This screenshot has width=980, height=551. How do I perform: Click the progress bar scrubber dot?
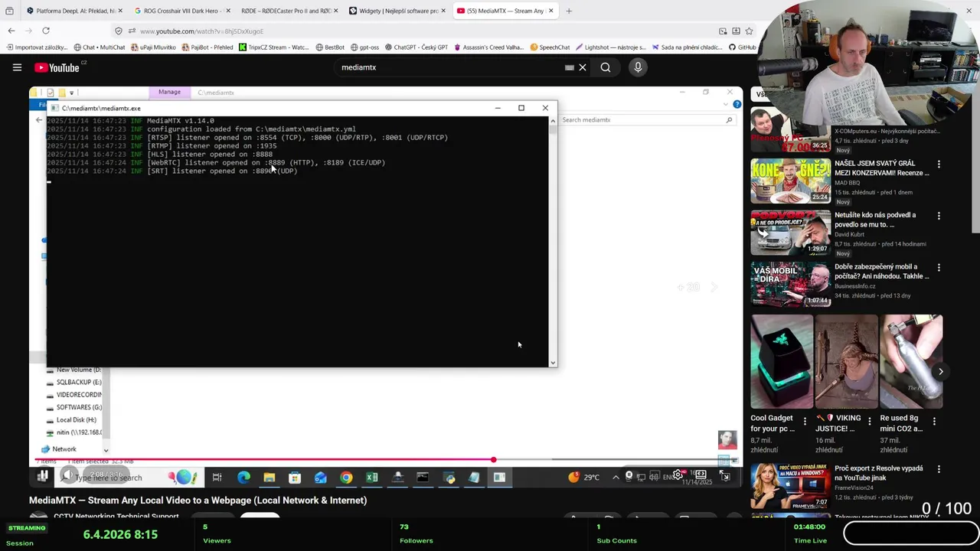[x=494, y=460]
